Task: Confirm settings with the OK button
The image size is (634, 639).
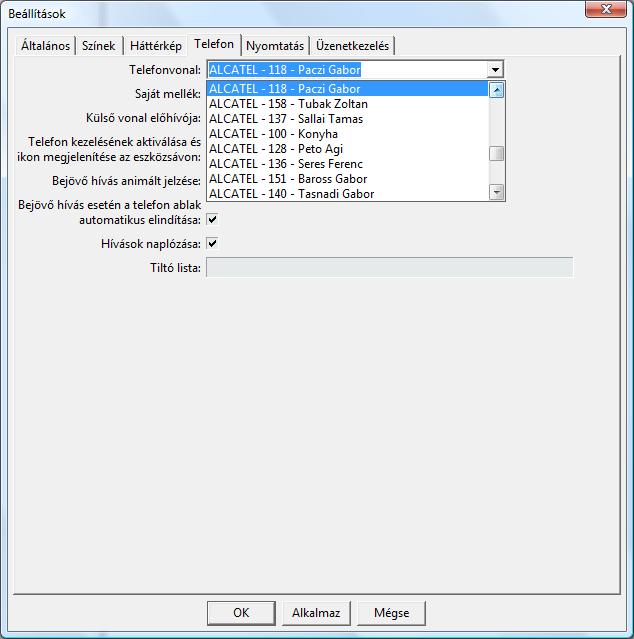Action: coord(241,613)
